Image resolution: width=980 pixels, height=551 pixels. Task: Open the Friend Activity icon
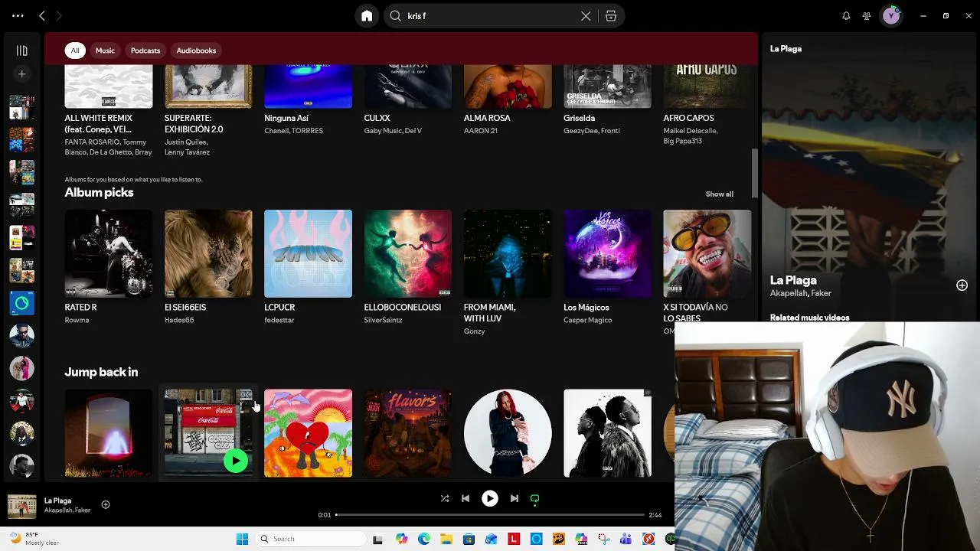pos(867,16)
